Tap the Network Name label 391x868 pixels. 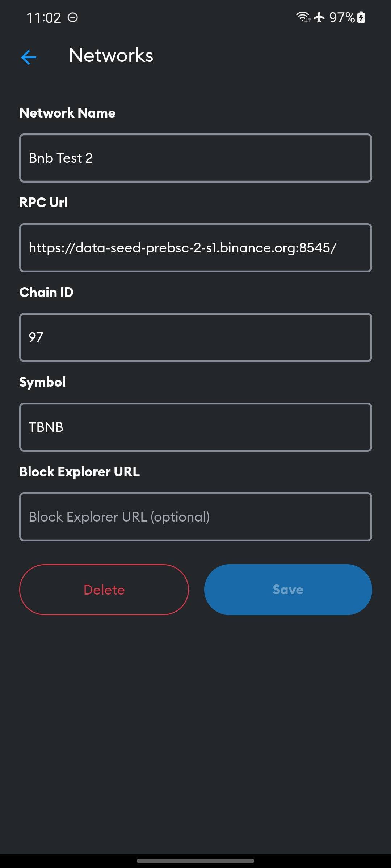tap(67, 113)
